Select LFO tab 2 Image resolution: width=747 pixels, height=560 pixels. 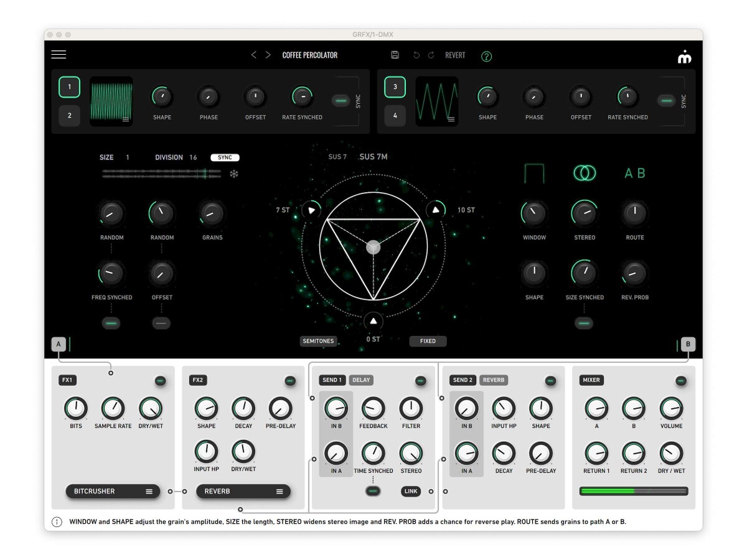70,116
